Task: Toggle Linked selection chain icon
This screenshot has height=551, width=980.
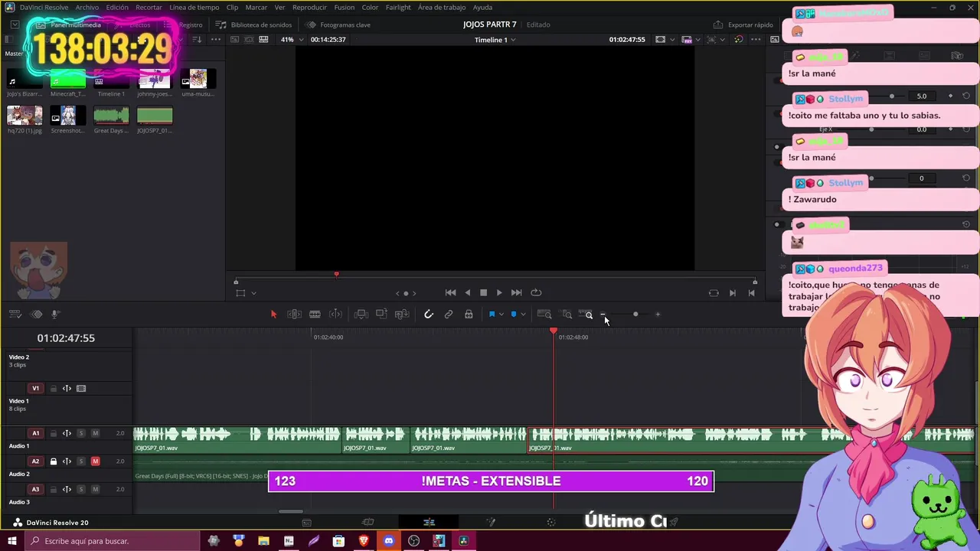Action: pyautogui.click(x=449, y=315)
